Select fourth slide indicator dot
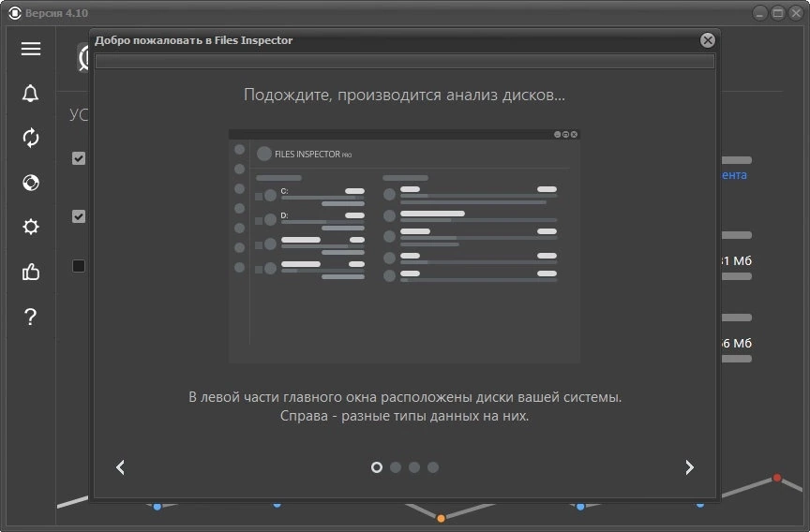810x532 pixels. click(x=433, y=467)
